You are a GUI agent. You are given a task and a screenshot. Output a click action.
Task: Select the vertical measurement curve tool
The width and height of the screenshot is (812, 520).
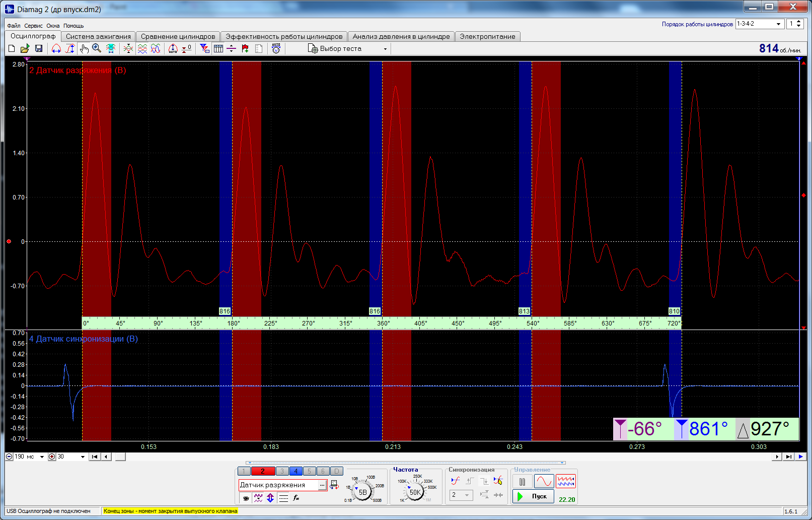point(70,48)
